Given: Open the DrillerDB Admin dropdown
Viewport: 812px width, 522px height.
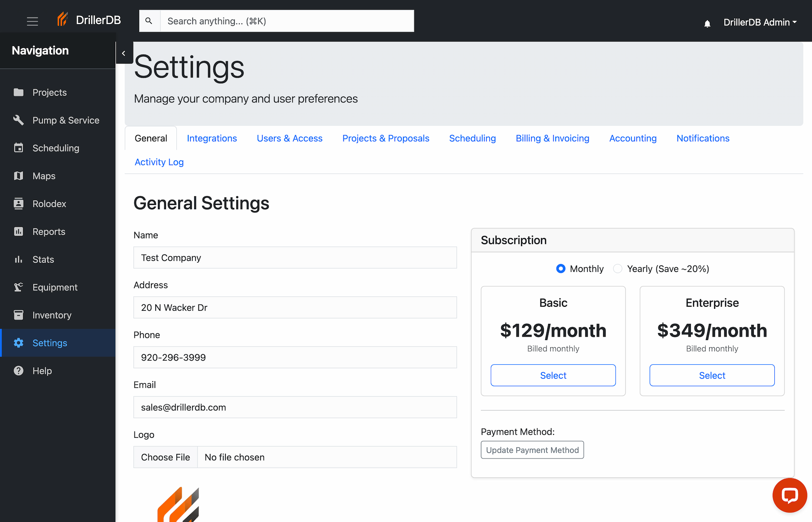Looking at the screenshot, I should (760, 22).
